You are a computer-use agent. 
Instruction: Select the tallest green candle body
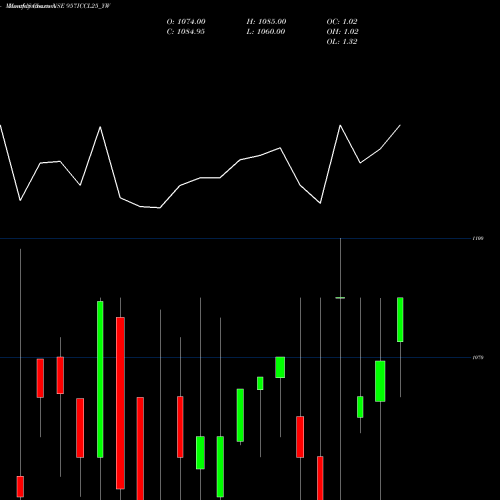(x=100, y=379)
